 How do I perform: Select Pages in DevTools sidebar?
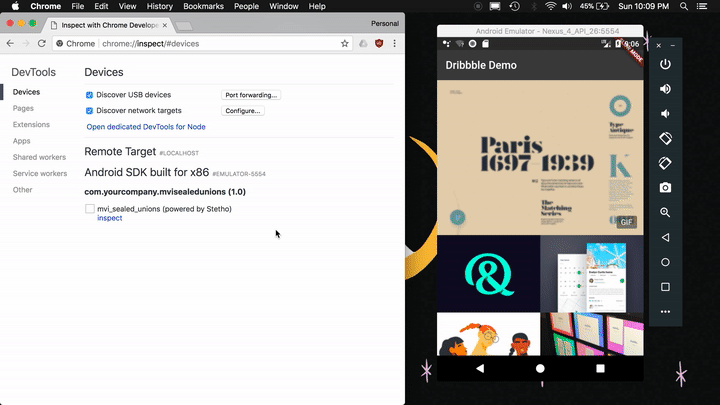[x=23, y=108]
